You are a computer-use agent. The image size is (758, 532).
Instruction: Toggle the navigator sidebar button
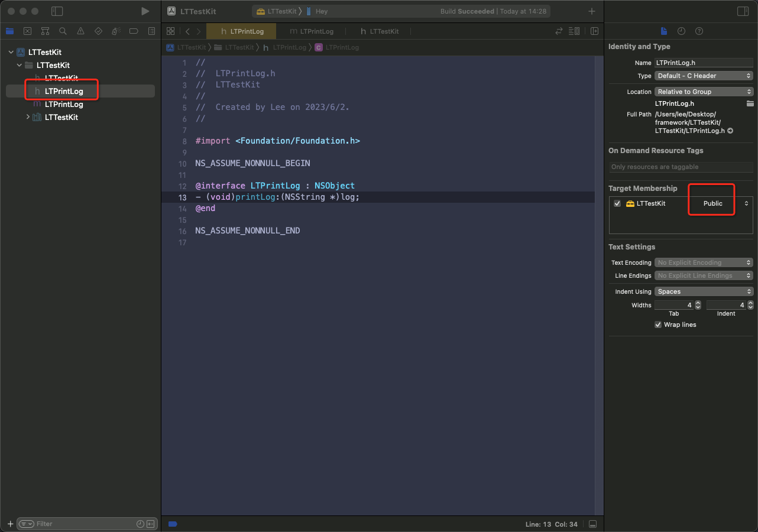[x=57, y=11]
